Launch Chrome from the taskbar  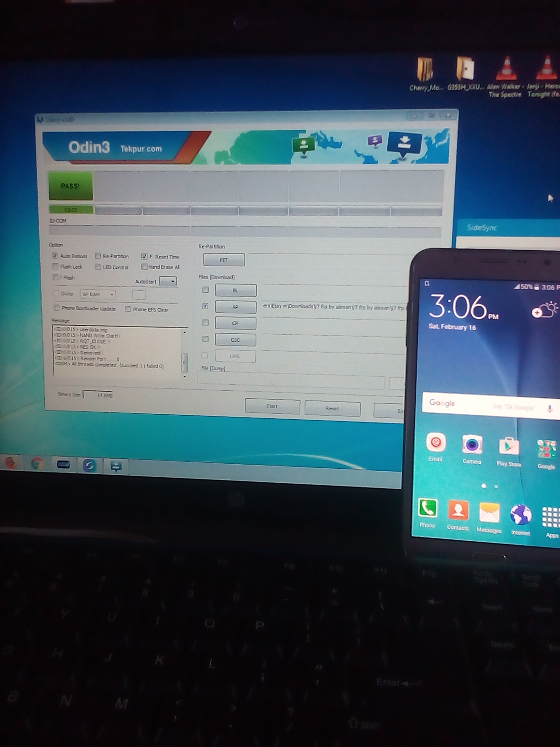coord(37,464)
